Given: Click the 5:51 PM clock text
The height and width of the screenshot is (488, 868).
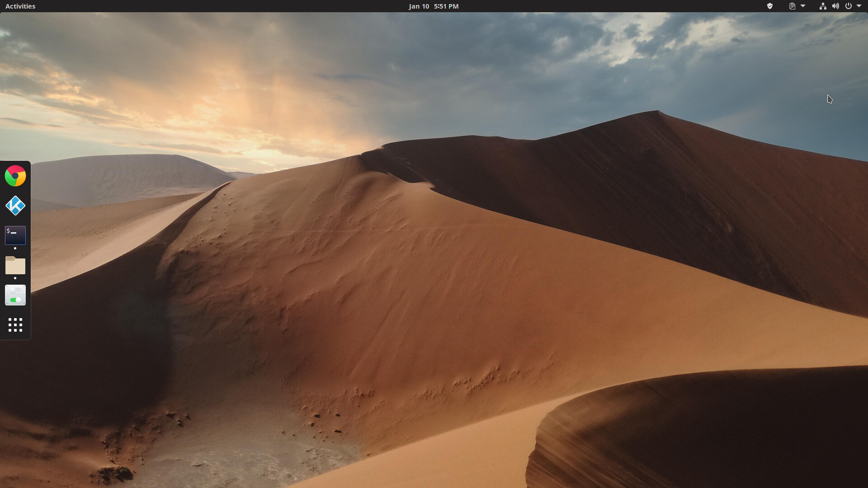Looking at the screenshot, I should tap(446, 6).
